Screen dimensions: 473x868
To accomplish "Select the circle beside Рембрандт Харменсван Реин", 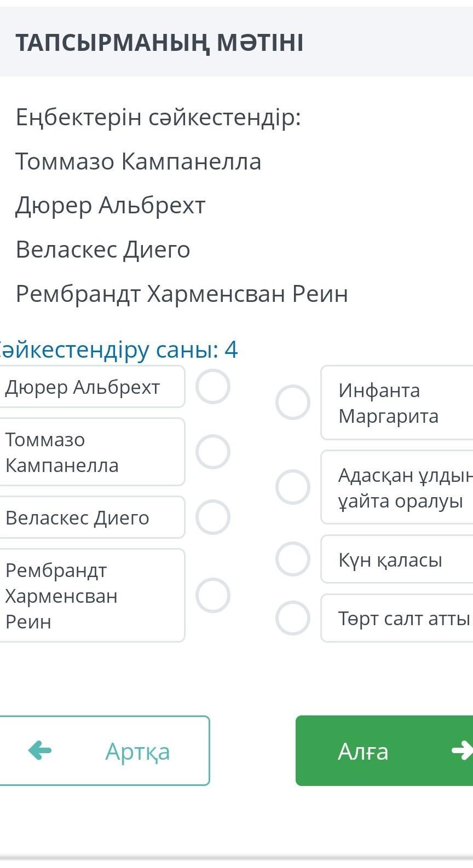I will pyautogui.click(x=213, y=595).
